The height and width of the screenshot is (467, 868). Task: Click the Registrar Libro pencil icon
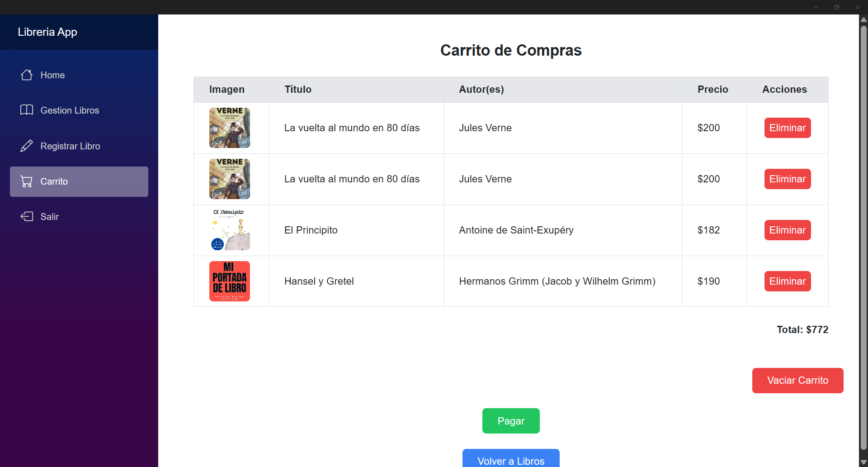point(27,146)
